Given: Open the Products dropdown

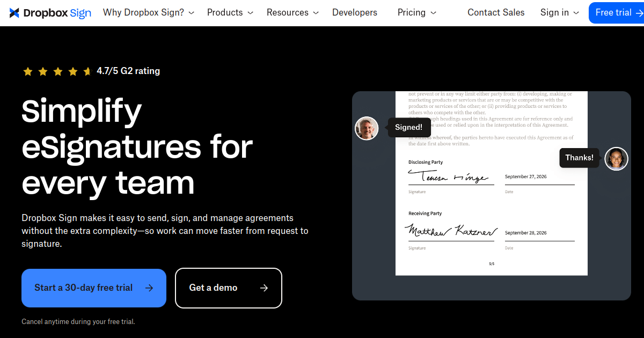Looking at the screenshot, I should point(230,12).
